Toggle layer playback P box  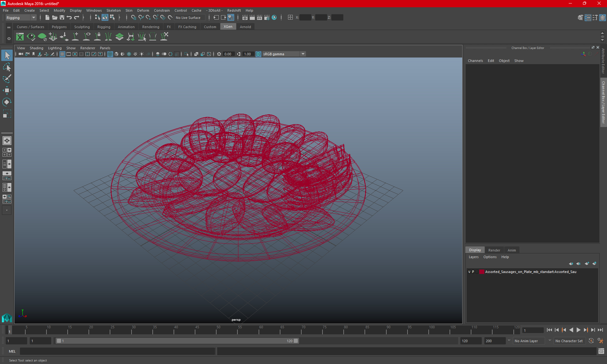click(473, 272)
